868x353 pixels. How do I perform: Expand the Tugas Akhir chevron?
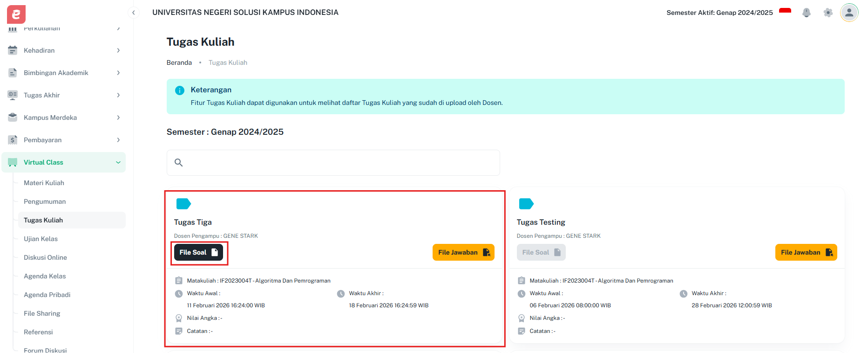pos(118,95)
